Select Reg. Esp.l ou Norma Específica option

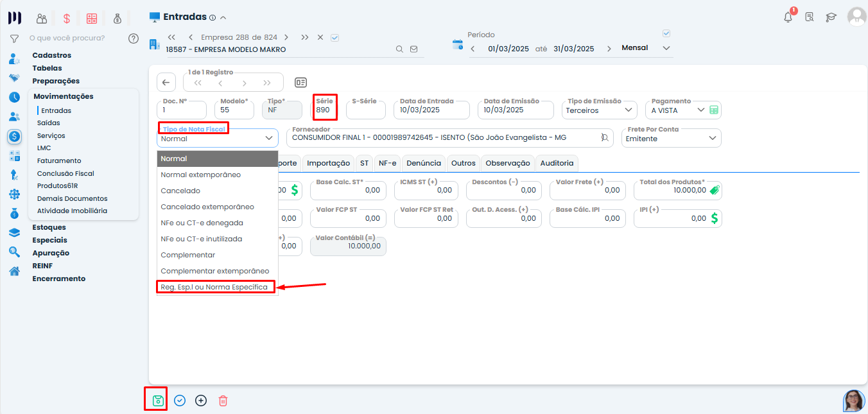coord(214,287)
